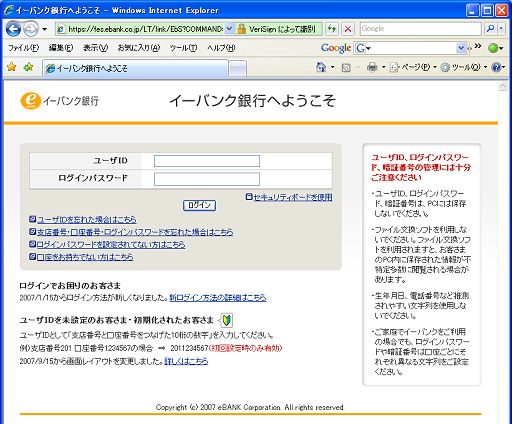The height and width of the screenshot is (424, 512).
Task: Click the Google Toolbar logo
Action: tap(336, 48)
